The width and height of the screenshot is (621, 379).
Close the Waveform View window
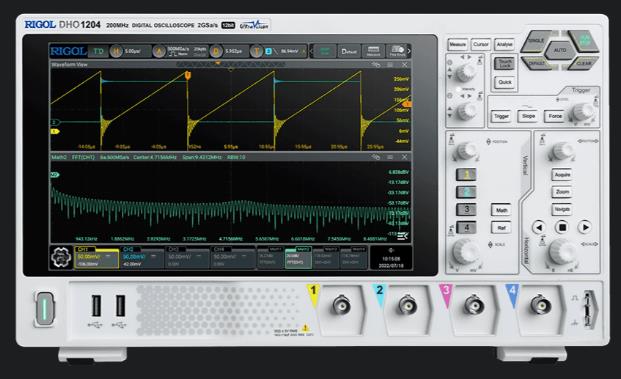404,65
